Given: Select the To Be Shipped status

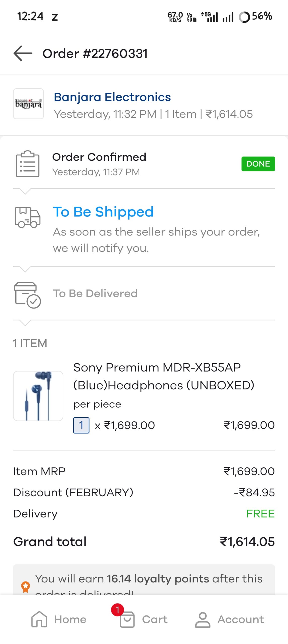Looking at the screenshot, I should click(x=103, y=212).
